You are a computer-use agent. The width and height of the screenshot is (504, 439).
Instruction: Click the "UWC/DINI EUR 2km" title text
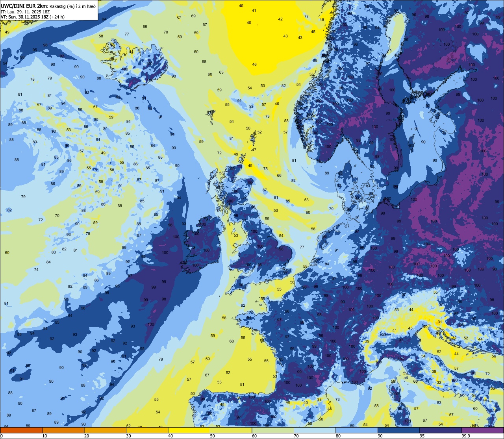[x=24, y=6]
